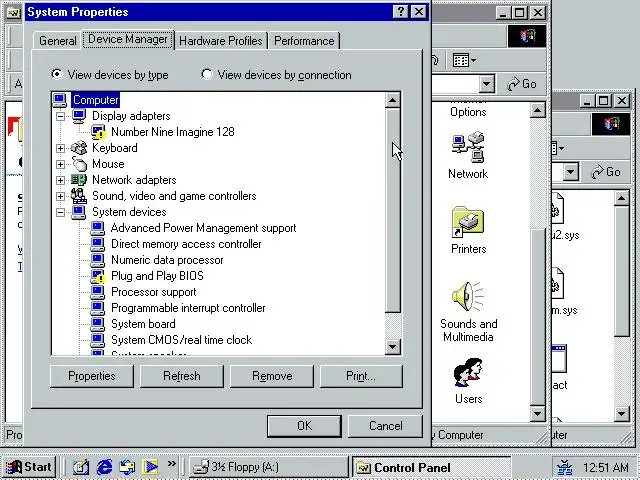Open the Users icon in Control Panel
Screen dimensions: 640x480
(x=468, y=372)
